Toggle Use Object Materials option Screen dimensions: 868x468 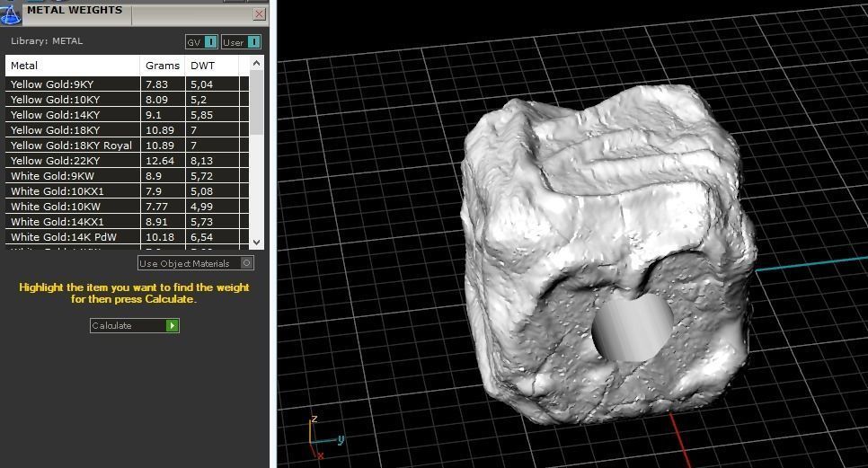click(196, 263)
